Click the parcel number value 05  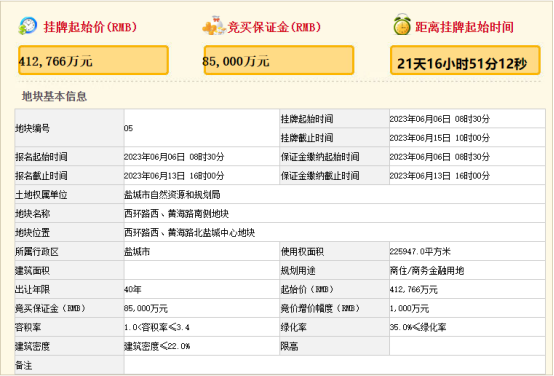[128, 128]
